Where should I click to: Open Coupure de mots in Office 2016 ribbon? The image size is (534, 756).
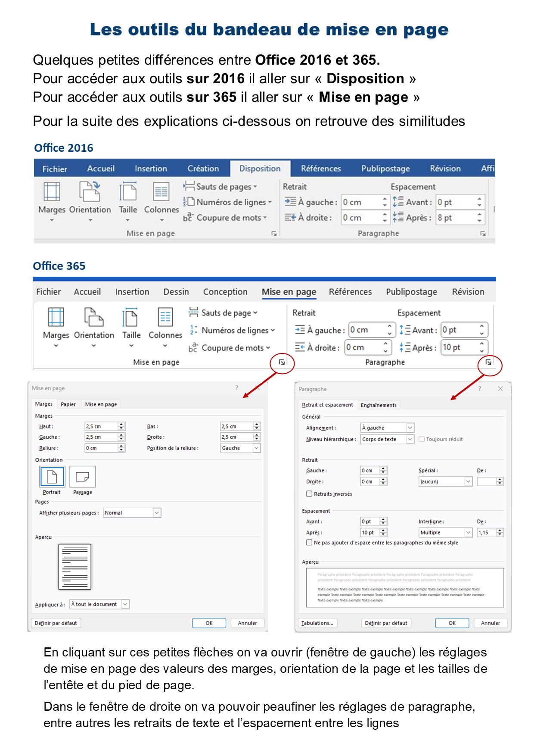click(225, 218)
